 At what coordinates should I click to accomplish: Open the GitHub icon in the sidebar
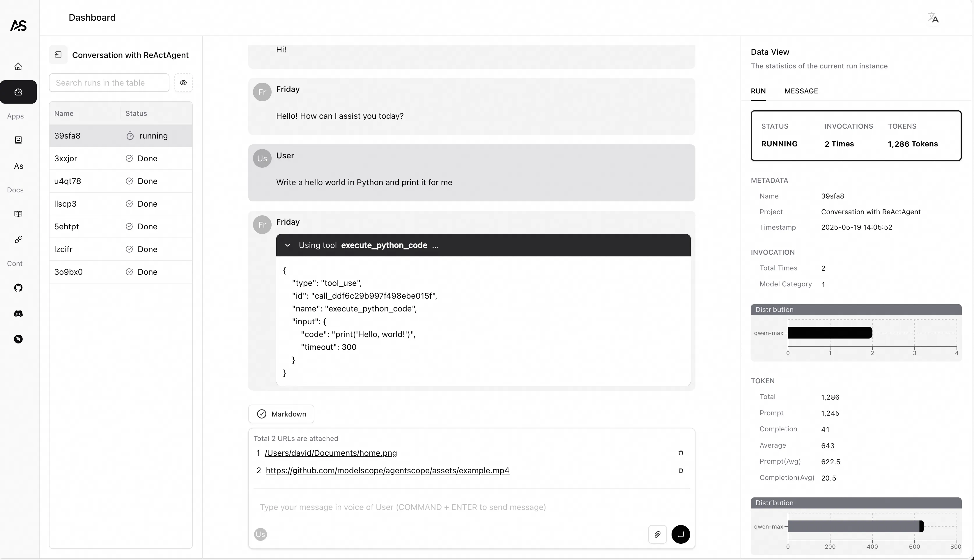coord(18,288)
